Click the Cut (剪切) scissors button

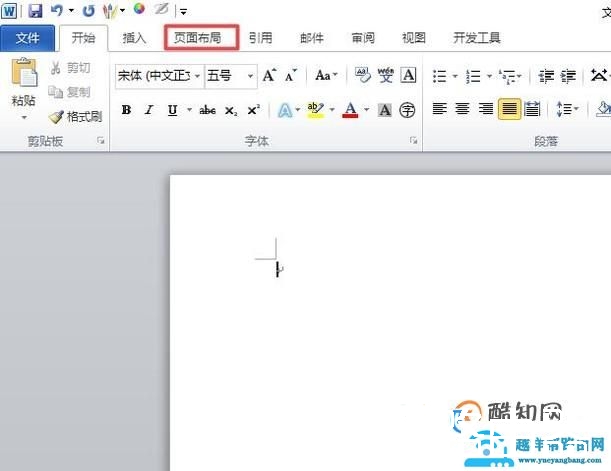tap(70, 68)
